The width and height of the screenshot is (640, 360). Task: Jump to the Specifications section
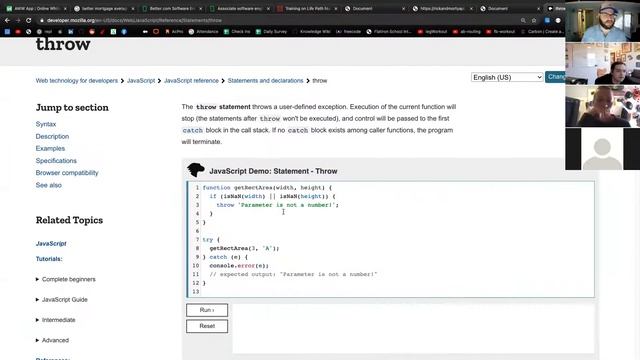tap(56, 161)
